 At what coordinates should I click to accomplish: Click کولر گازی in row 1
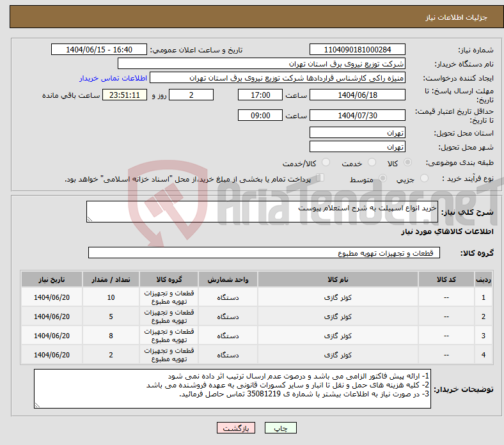click(338, 297)
